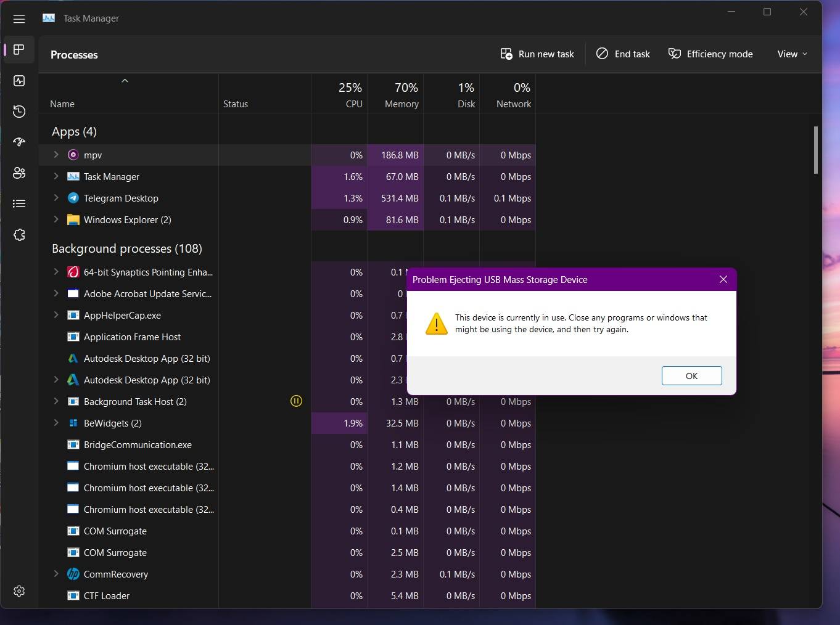Open the Details page
This screenshot has height=625, width=840.
click(x=19, y=204)
